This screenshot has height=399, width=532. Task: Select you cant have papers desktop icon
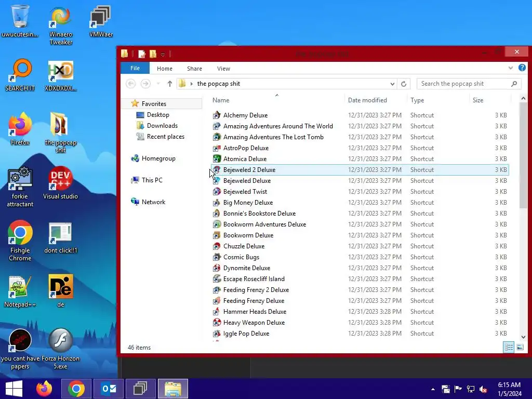[x=20, y=349]
